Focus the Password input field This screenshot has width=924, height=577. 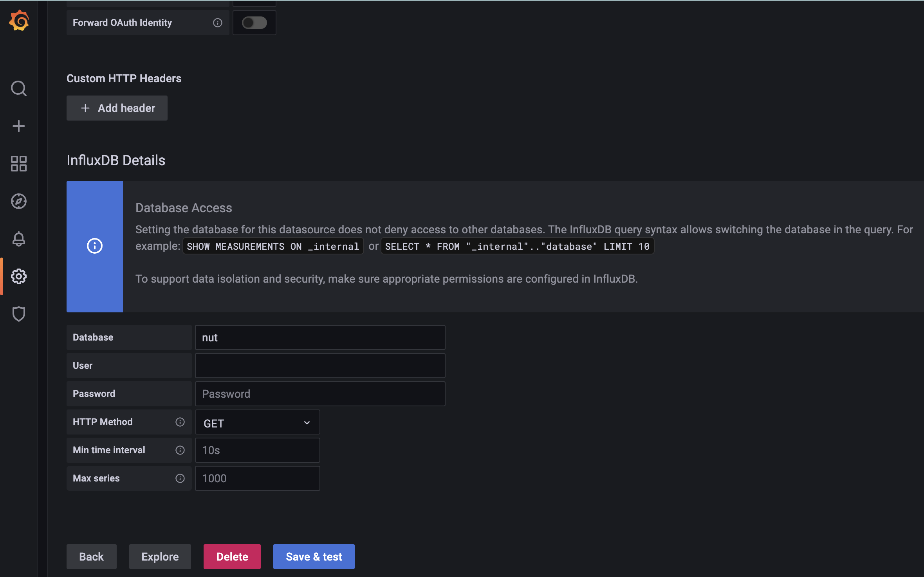coord(320,394)
